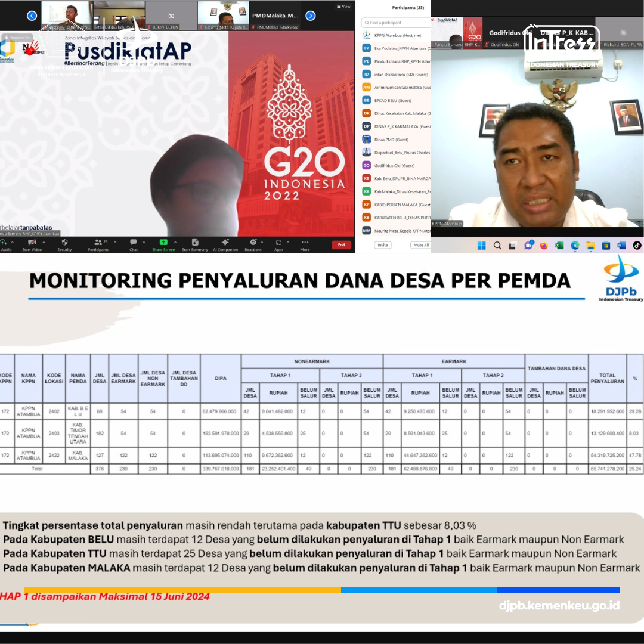Start the meeting summary
This screenshot has height=644, width=644.
click(195, 243)
